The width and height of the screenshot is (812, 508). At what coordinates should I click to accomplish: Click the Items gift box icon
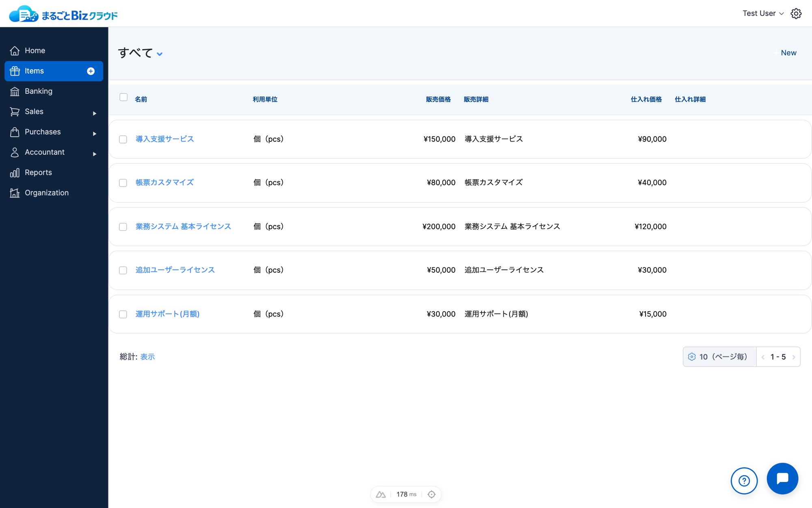15,71
